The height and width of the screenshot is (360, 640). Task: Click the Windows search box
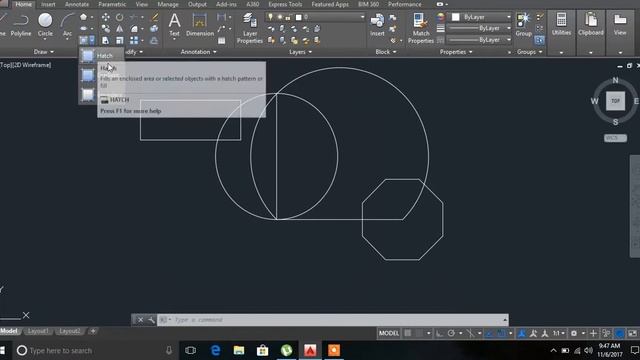[x=95, y=351]
